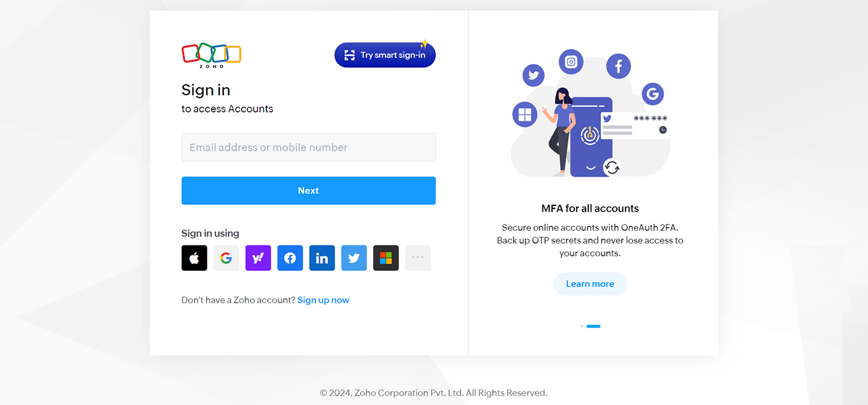Click the blue Next button
The image size is (868, 405).
click(308, 191)
